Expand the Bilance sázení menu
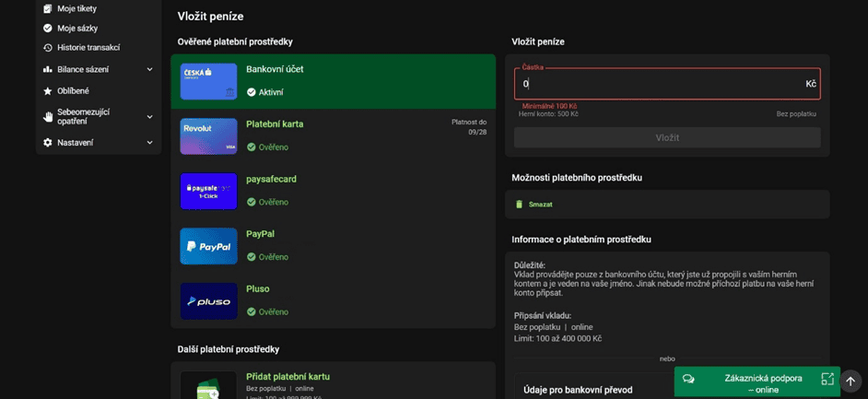 pyautogui.click(x=99, y=69)
